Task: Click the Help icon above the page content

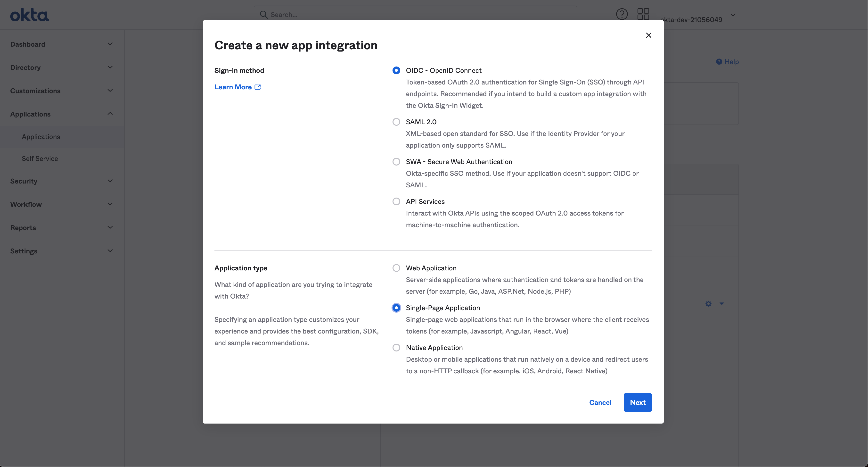Action: [719, 61]
